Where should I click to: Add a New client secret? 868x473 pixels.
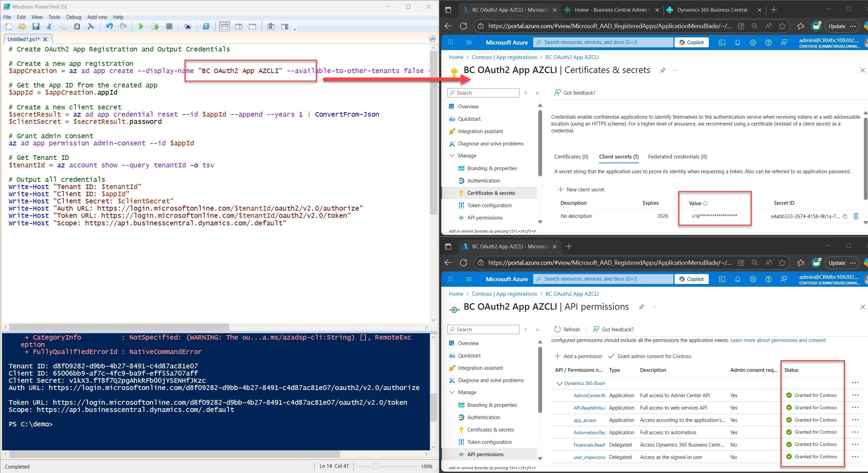(581, 189)
